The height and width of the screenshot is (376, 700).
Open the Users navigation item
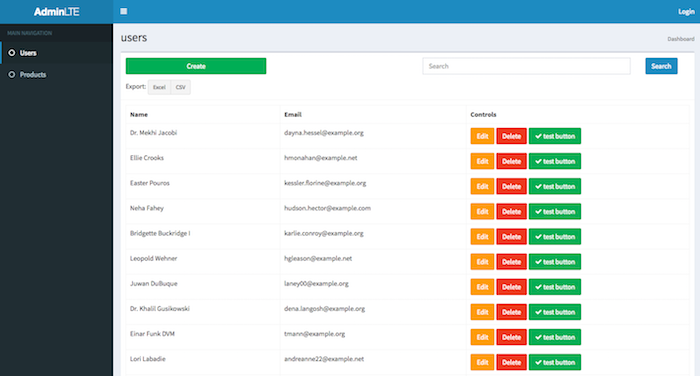(x=56, y=53)
